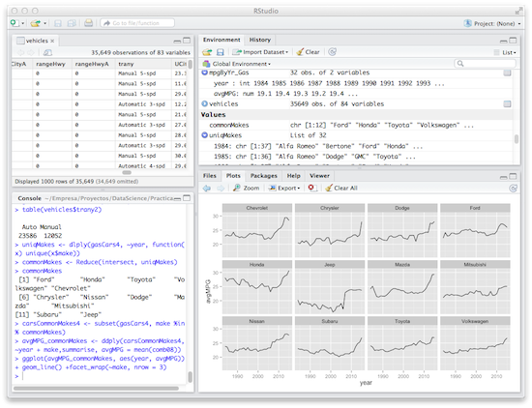Click the Volkswagen facet plot
This screenshot has width=532, height=408.
point(475,343)
